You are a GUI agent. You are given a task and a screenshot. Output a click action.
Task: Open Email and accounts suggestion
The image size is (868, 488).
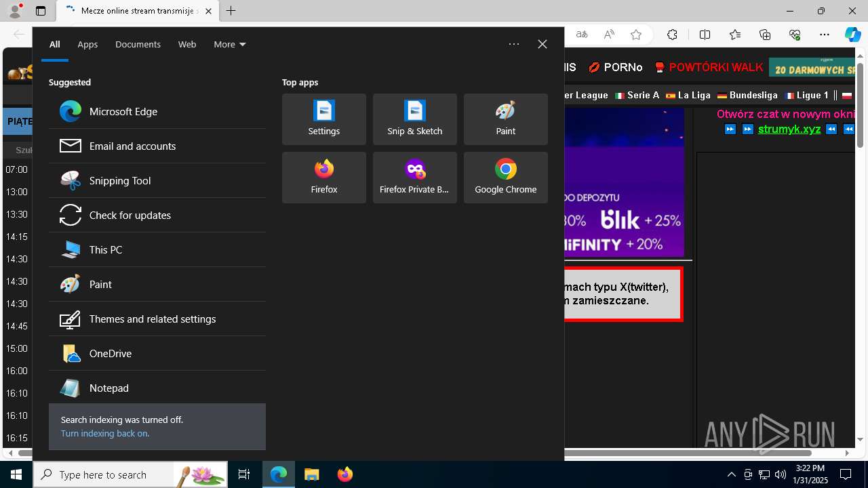point(157,146)
